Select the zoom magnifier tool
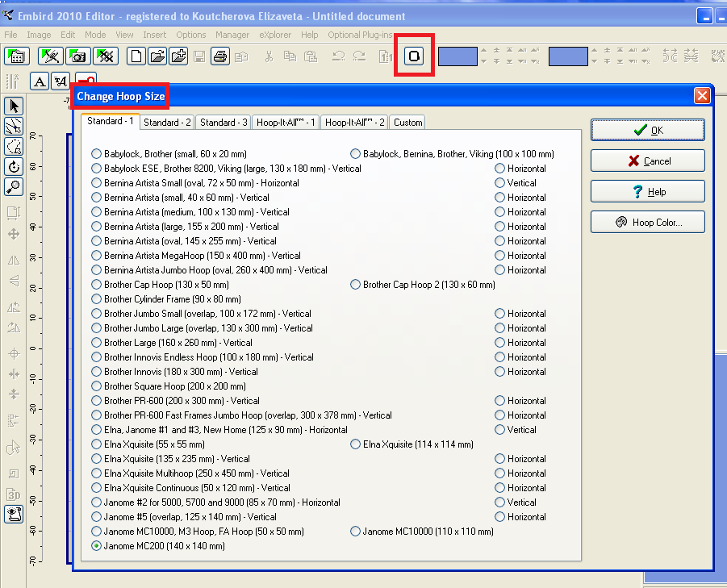Screen dimensions: 727x588 [x=14, y=187]
